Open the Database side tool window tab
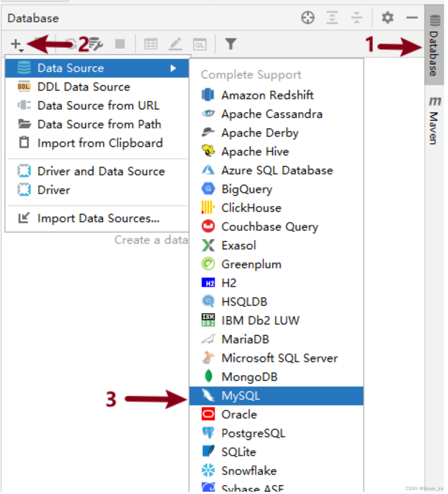This screenshot has height=494, width=448. [434, 46]
